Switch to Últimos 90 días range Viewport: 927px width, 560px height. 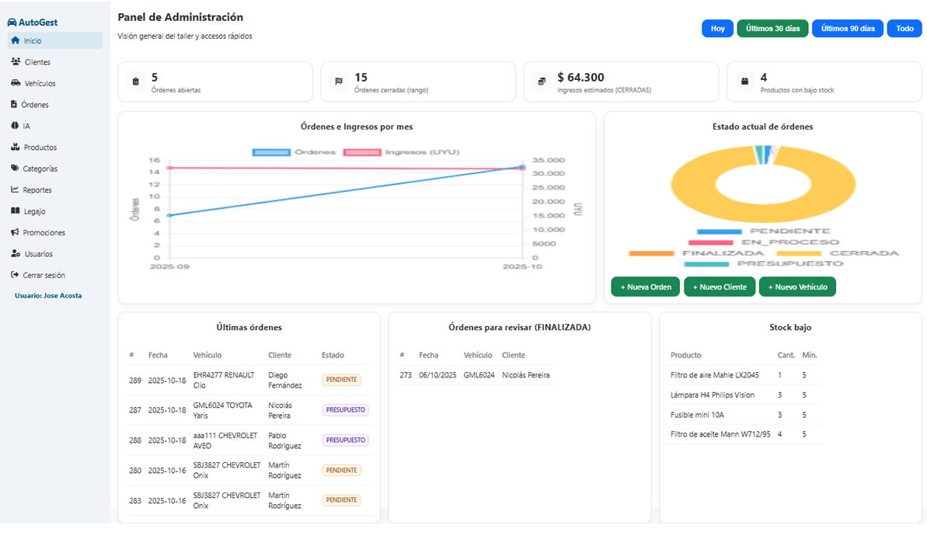(x=847, y=29)
